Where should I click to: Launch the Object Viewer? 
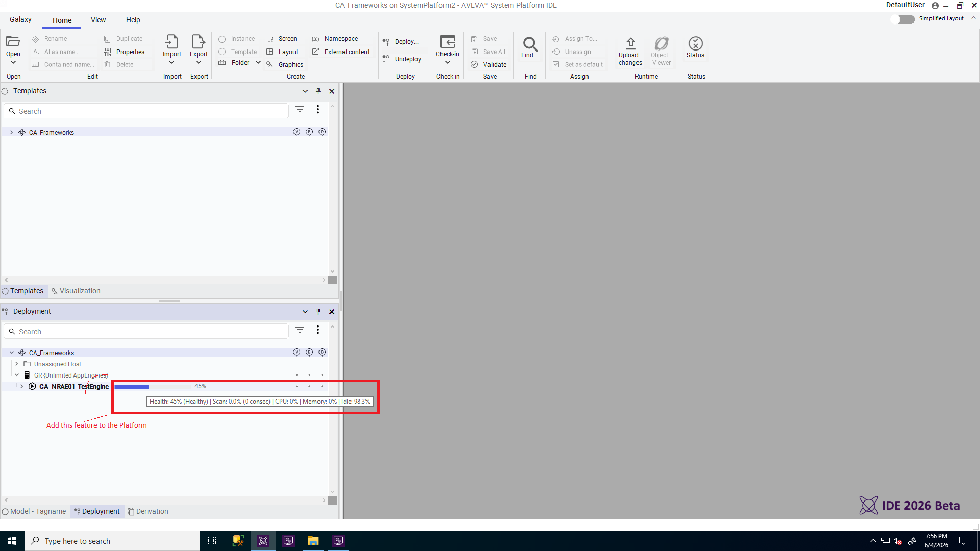[661, 51]
